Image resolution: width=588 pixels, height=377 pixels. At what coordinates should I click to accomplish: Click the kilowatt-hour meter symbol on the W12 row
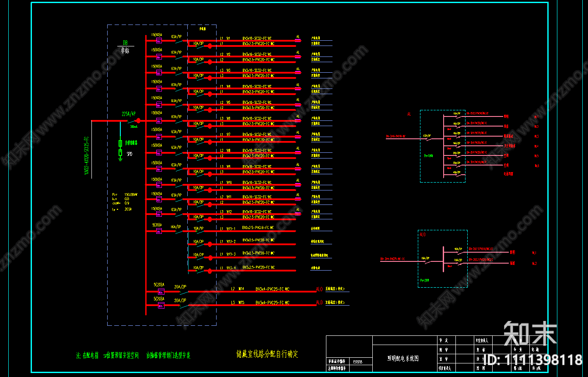coord(159,215)
